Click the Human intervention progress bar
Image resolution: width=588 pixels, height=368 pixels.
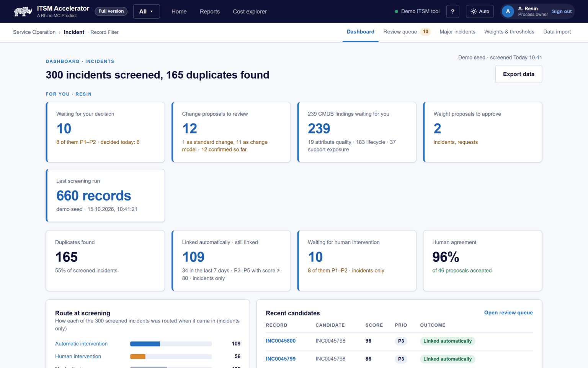click(171, 356)
